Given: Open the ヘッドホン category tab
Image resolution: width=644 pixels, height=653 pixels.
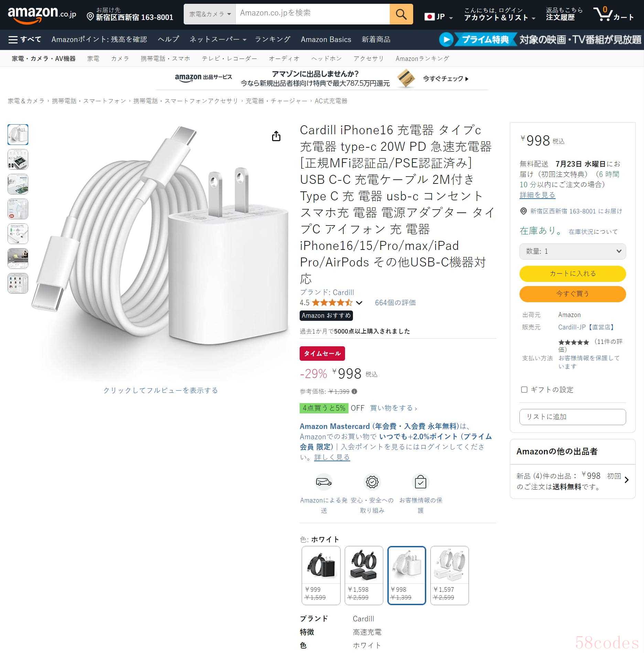Looking at the screenshot, I should 326,59.
